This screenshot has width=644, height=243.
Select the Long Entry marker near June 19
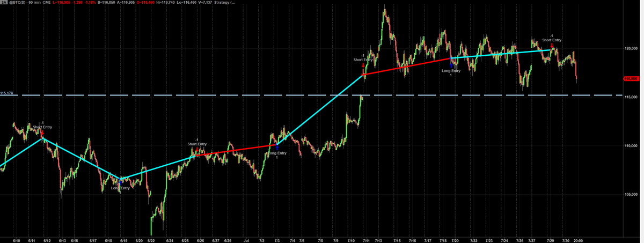click(x=120, y=188)
